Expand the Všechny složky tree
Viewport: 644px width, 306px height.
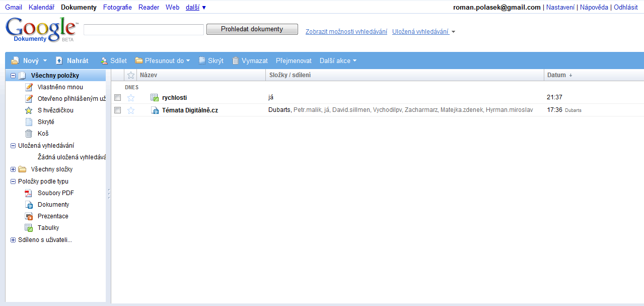(13, 169)
